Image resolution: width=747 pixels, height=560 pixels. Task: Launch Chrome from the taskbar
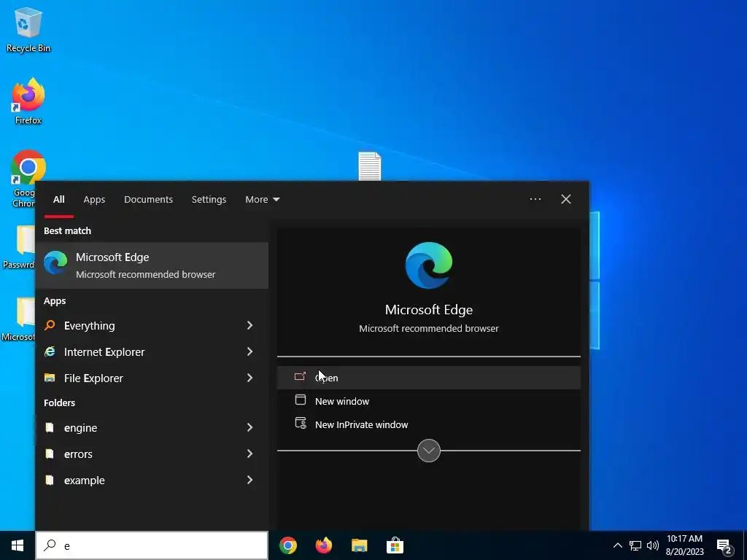pos(288,545)
